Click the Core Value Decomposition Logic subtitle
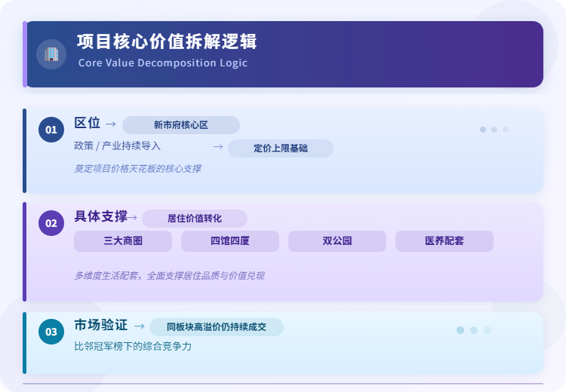This screenshot has height=392, width=566. [163, 63]
